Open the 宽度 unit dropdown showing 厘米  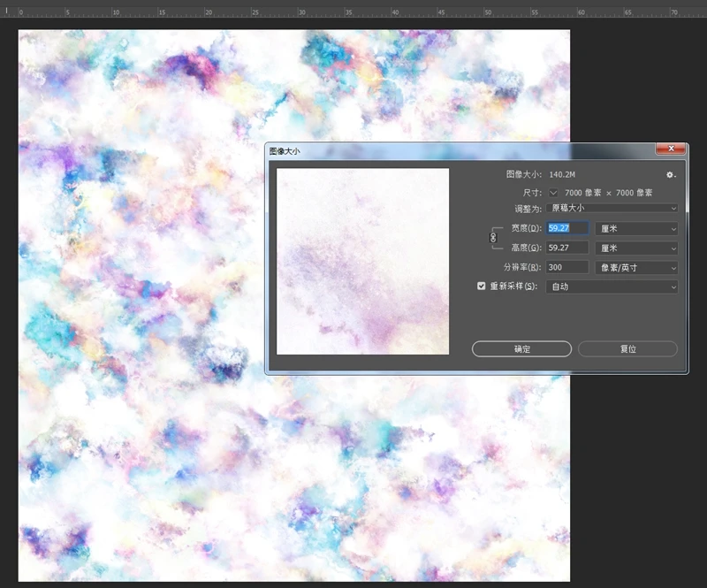point(635,228)
